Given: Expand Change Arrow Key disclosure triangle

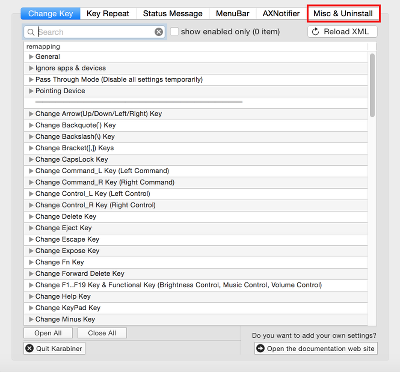Looking at the screenshot, I should coord(31,114).
